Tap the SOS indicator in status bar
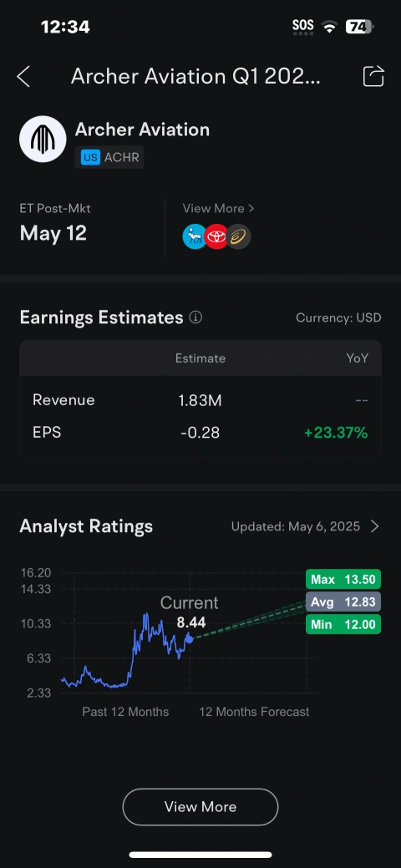The height and width of the screenshot is (868, 401). pyautogui.click(x=303, y=26)
